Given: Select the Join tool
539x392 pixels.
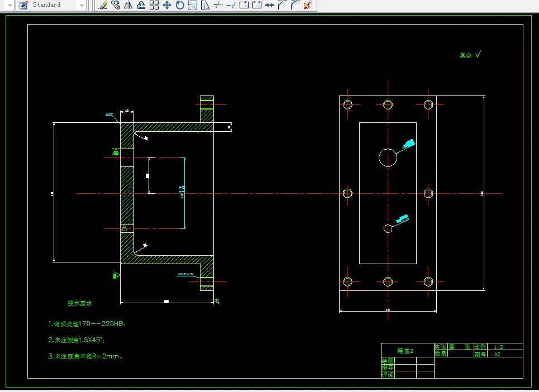Looking at the screenshot, I should (269, 5).
